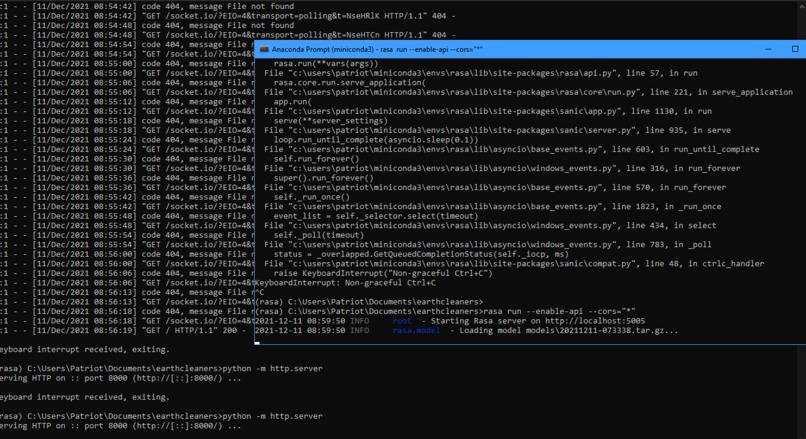
Task: Click the last 'python -m http.server' command
Action: point(272,416)
